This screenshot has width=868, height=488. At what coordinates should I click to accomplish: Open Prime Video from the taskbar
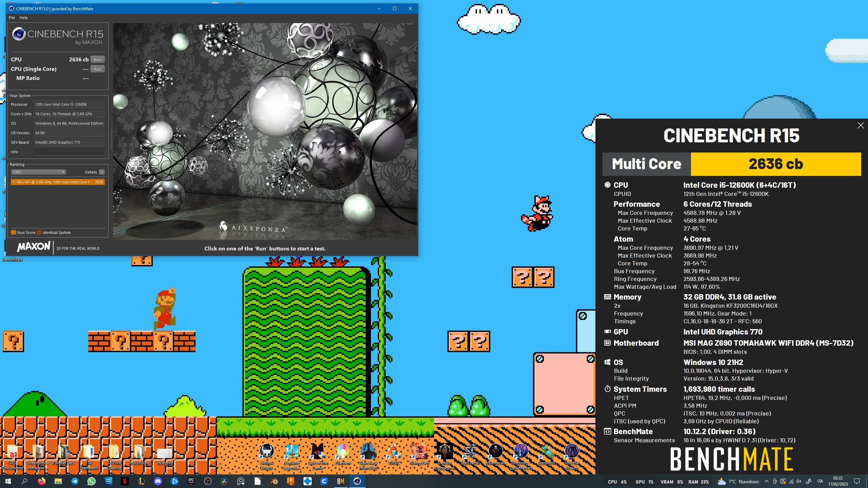coord(108,481)
